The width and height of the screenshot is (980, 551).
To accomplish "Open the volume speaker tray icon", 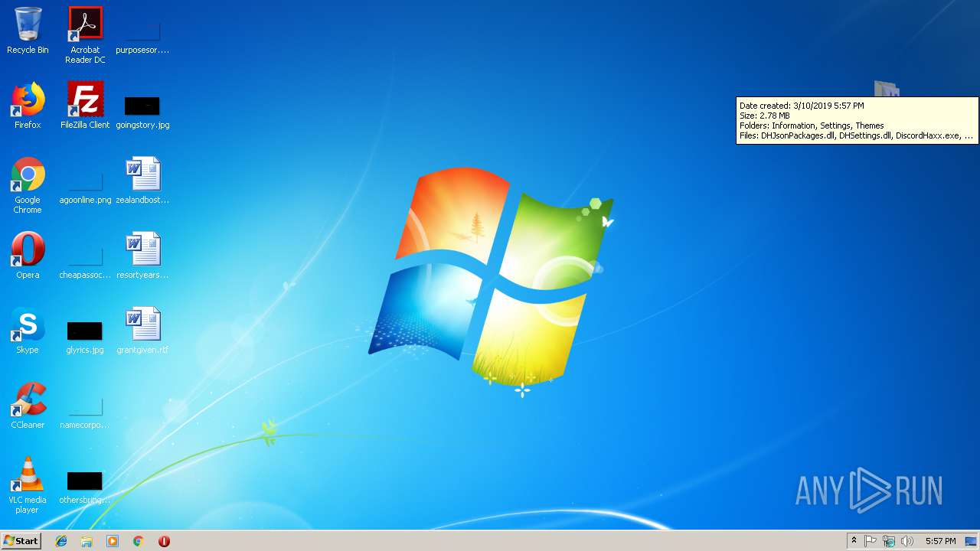I will click(x=907, y=541).
